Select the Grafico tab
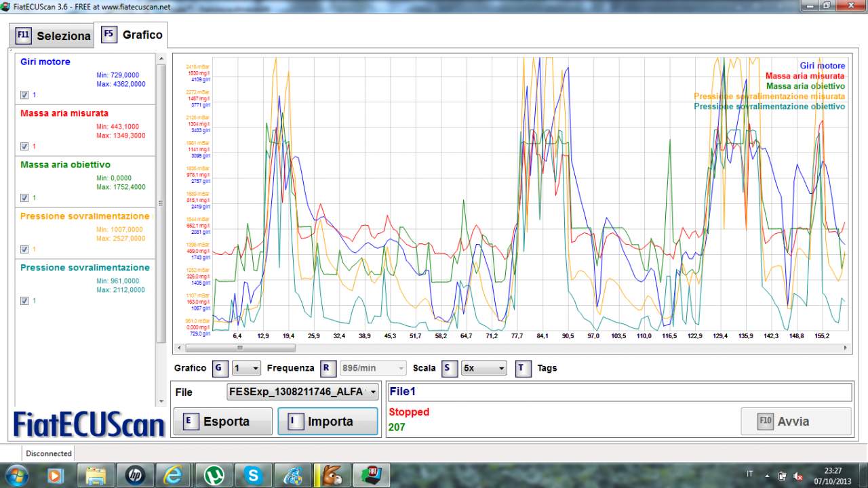This screenshot has width=868, height=488. (x=133, y=35)
